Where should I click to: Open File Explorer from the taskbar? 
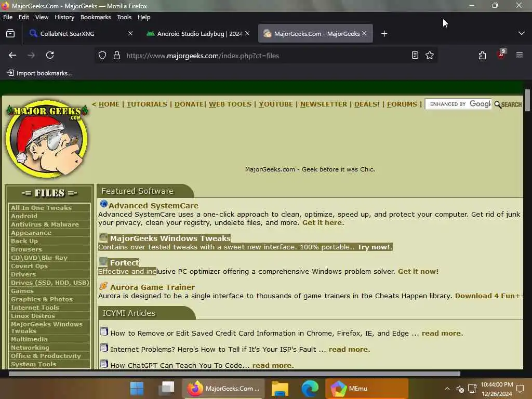[280, 389]
